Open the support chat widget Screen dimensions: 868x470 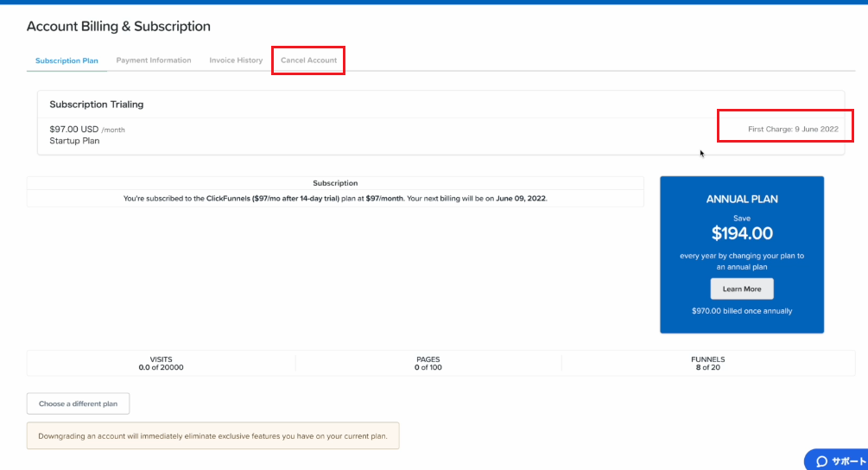coord(837,460)
